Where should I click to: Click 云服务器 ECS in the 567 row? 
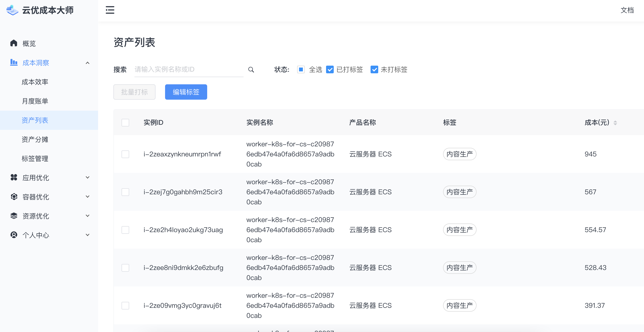tap(370, 192)
